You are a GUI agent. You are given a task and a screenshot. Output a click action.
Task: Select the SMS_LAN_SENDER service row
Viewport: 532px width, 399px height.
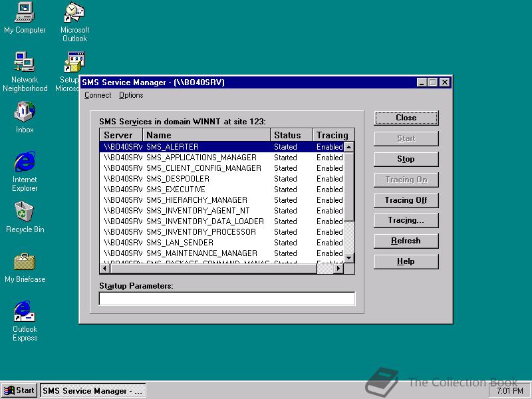pyautogui.click(x=222, y=243)
